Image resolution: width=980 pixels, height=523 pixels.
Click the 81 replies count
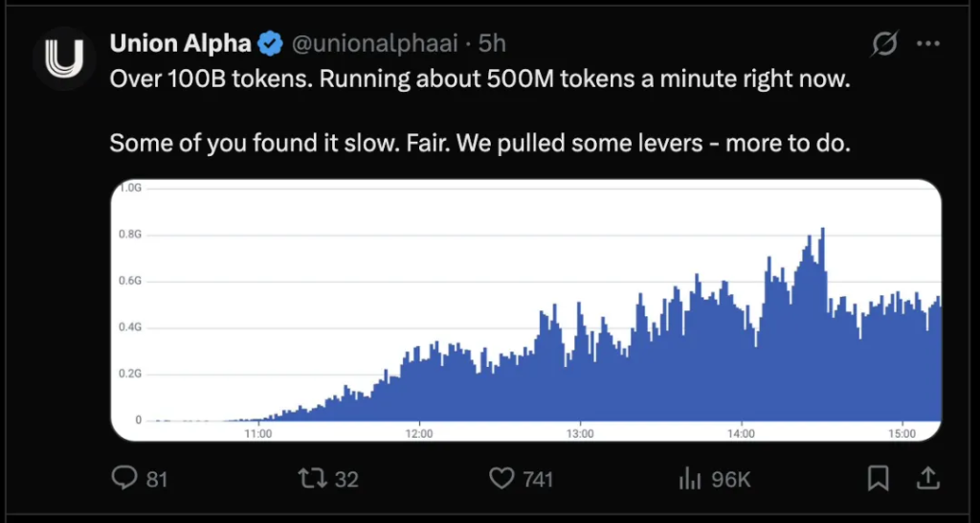[156, 480]
